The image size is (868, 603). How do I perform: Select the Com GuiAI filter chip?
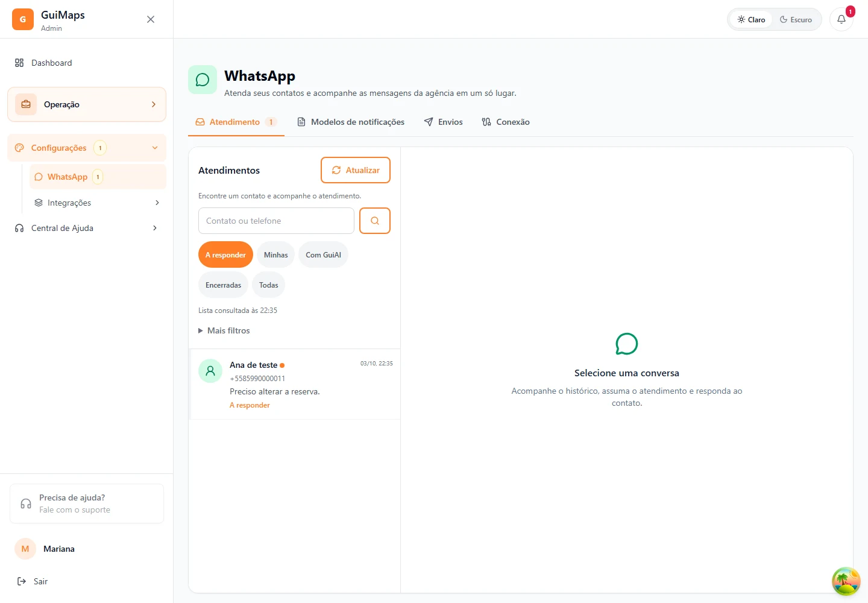pos(323,255)
